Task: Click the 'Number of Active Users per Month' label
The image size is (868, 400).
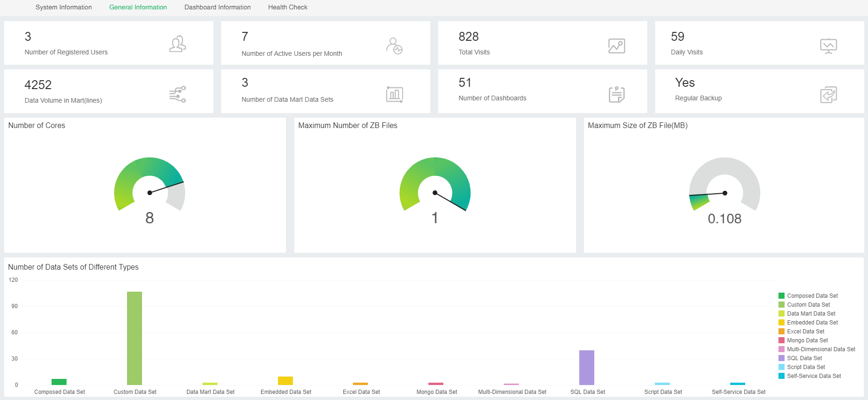Action: click(292, 53)
